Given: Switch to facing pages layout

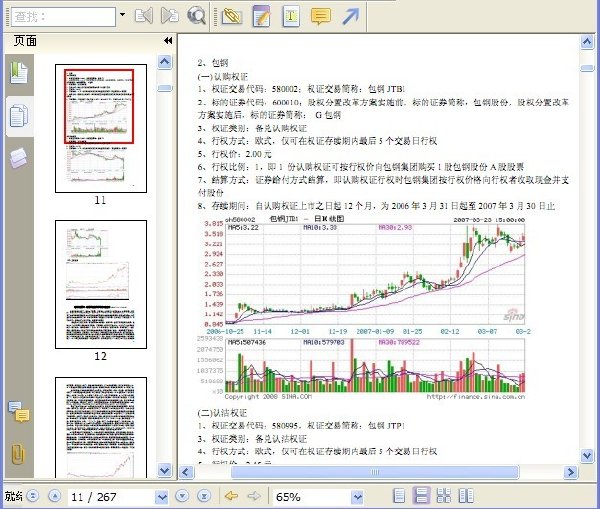Looking at the screenshot, I should tap(466, 496).
